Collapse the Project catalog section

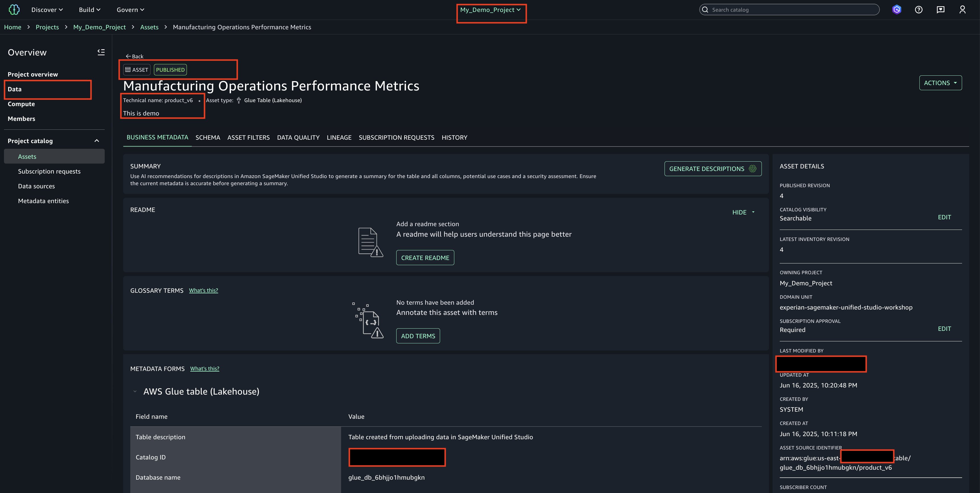[x=97, y=141]
